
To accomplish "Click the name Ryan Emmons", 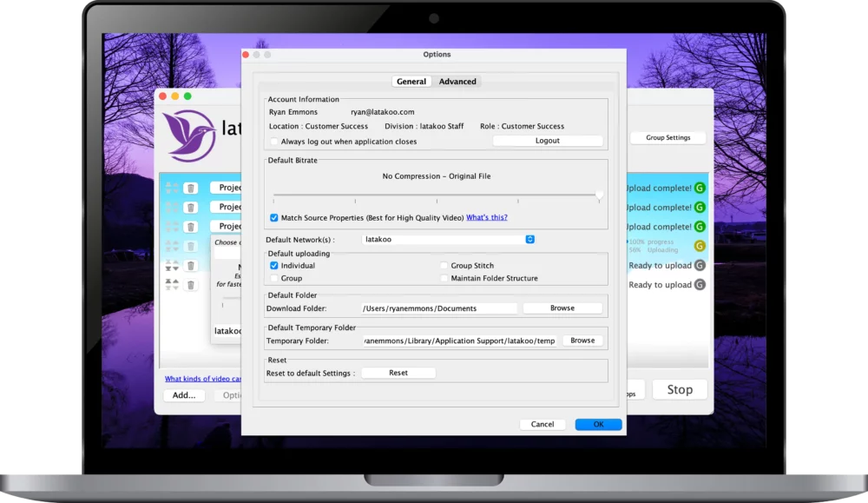I will click(293, 112).
